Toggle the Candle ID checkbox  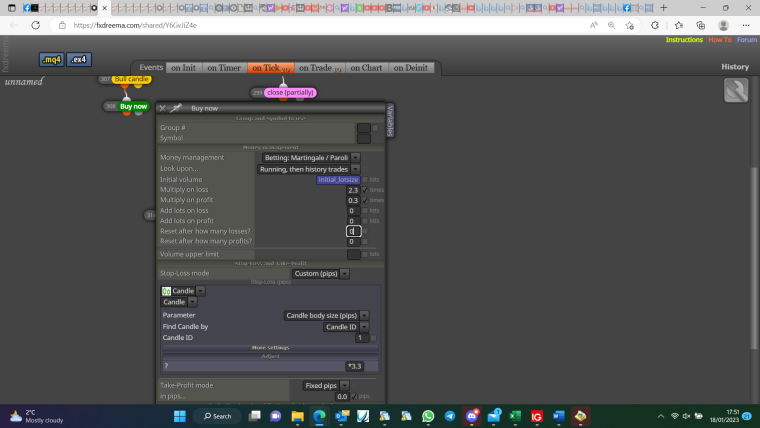click(373, 338)
